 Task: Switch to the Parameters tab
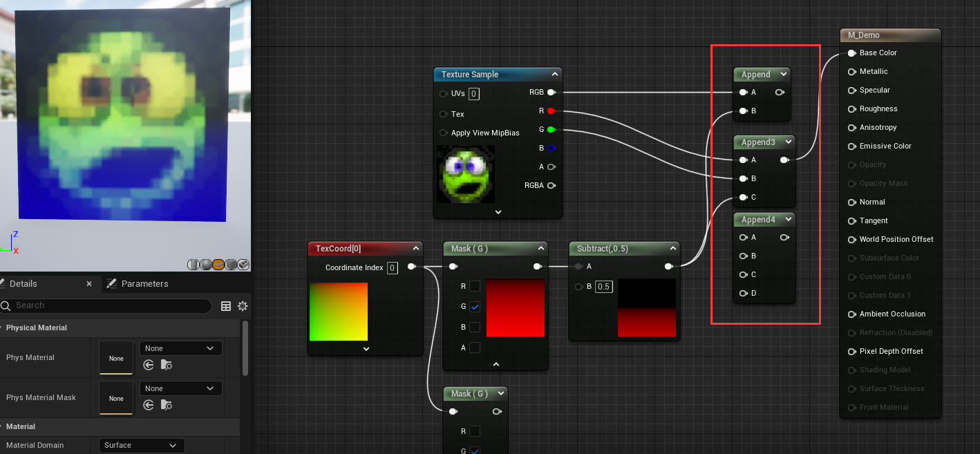tap(144, 284)
